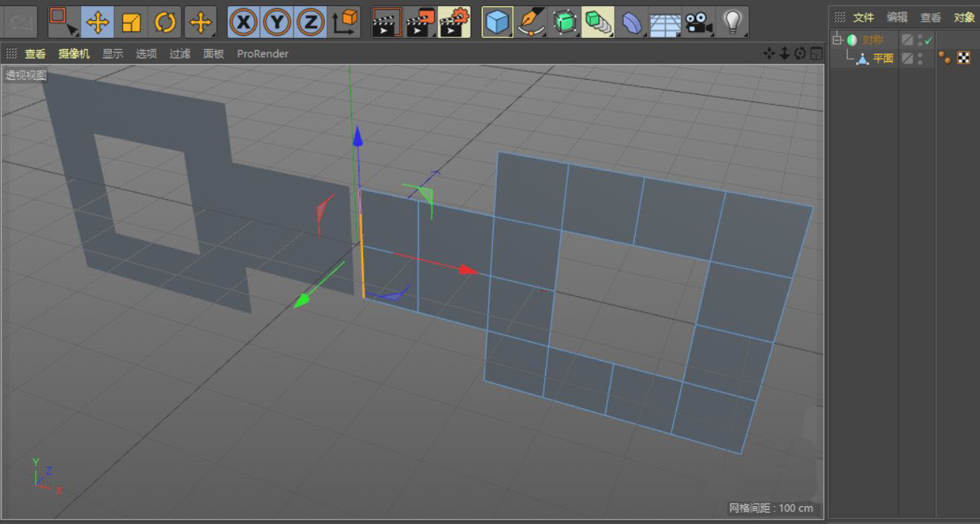Toggle X axis lock

pyautogui.click(x=243, y=22)
